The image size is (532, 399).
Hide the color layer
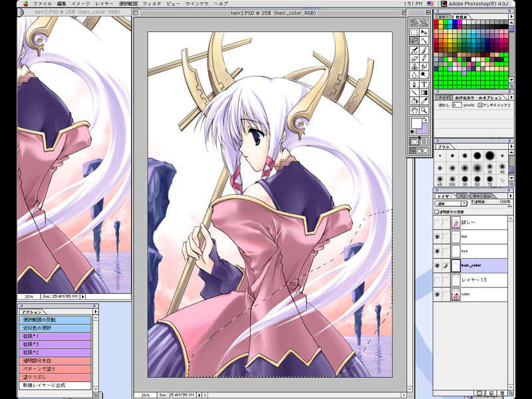[438, 295]
